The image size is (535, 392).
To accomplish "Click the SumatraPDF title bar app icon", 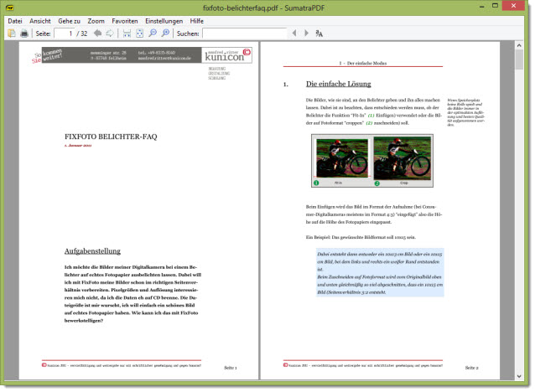I will (10, 8).
